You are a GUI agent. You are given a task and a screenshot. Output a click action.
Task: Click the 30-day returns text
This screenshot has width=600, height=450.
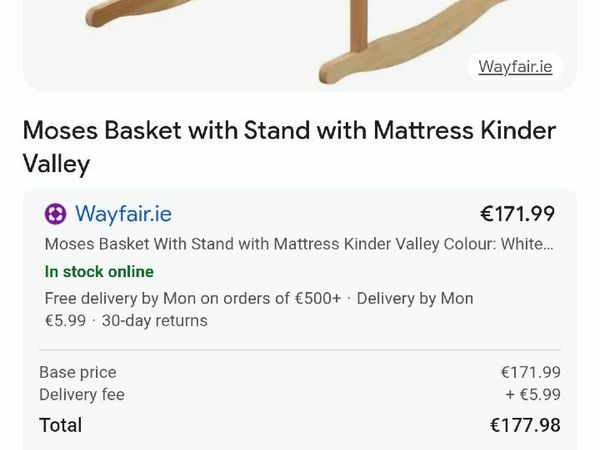(x=155, y=321)
